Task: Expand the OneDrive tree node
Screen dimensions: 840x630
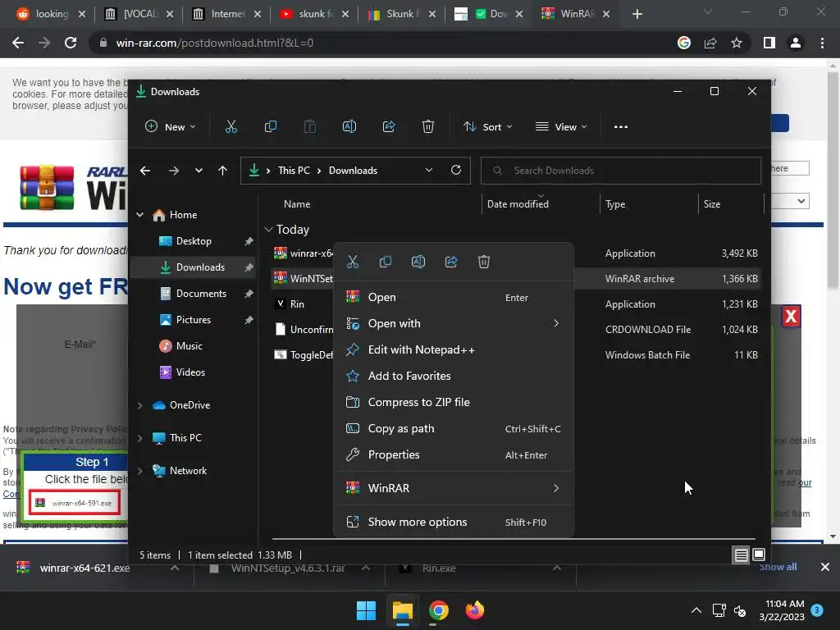Action: pyautogui.click(x=139, y=405)
